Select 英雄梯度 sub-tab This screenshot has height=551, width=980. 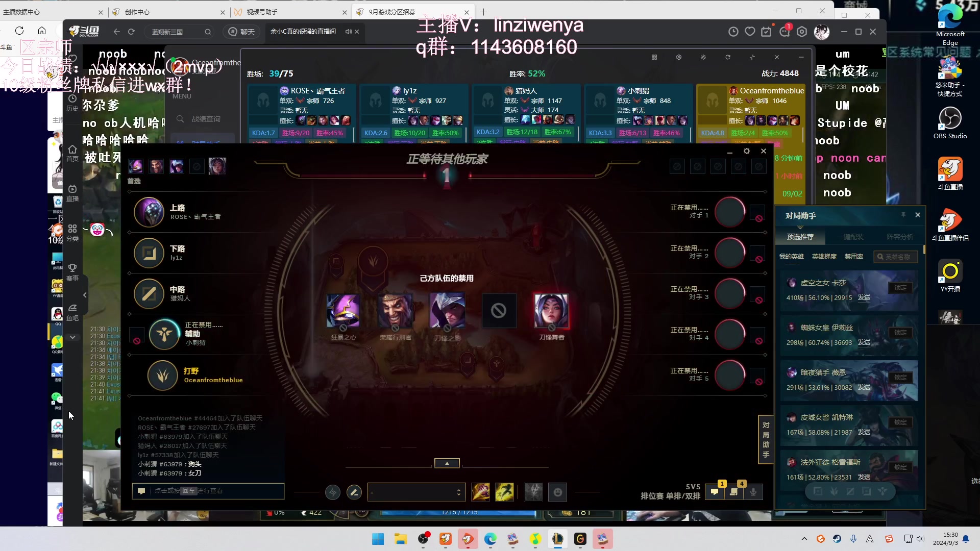coord(824,257)
